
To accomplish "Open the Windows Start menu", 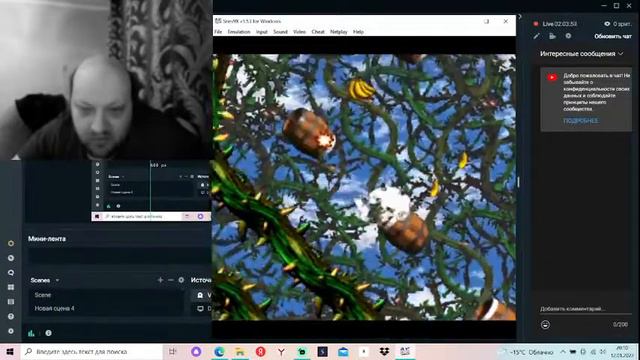I will coord(10,351).
